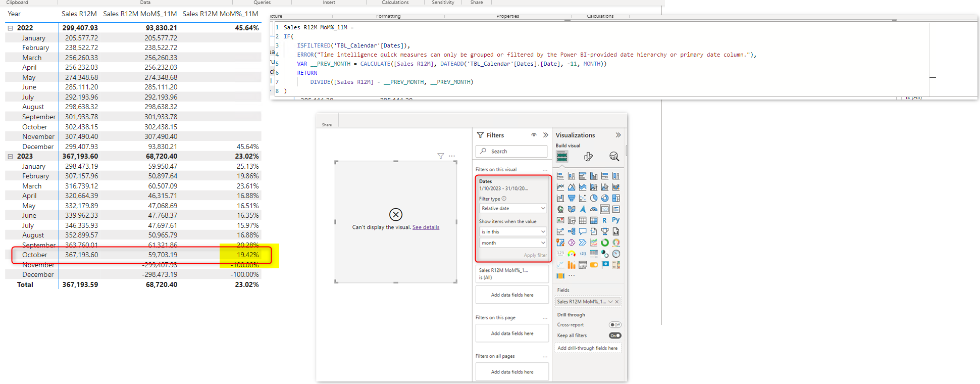Remove the Sales R12M MoM% field
The image size is (980, 384).
click(x=617, y=302)
